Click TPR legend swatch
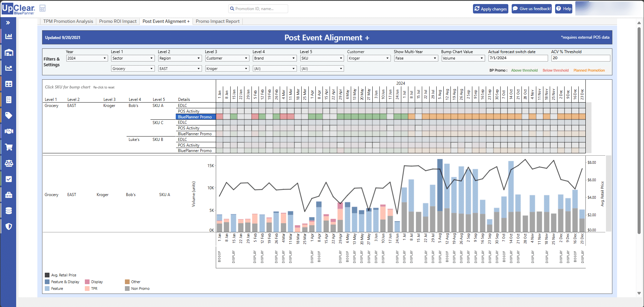The width and height of the screenshot is (644, 307). tap(87, 289)
